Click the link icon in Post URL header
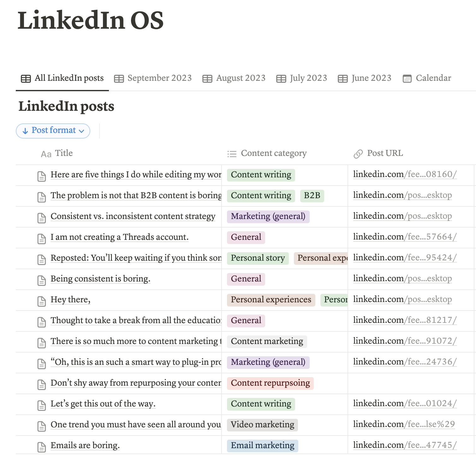Screen dimensions: 476x457 [358, 154]
